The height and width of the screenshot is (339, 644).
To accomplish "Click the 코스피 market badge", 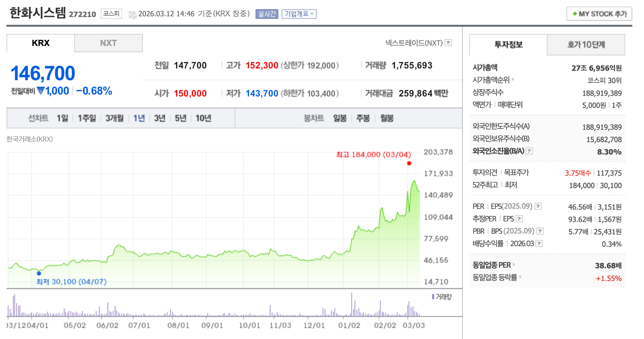I will pyautogui.click(x=111, y=14).
